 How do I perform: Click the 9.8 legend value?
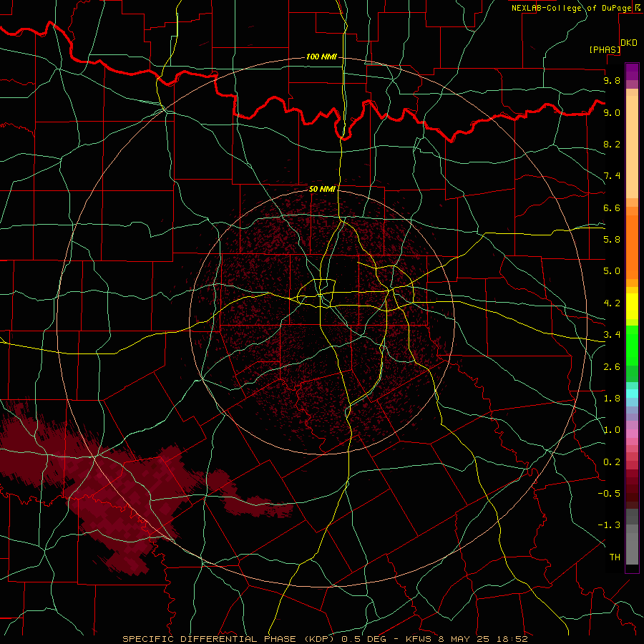[612, 80]
